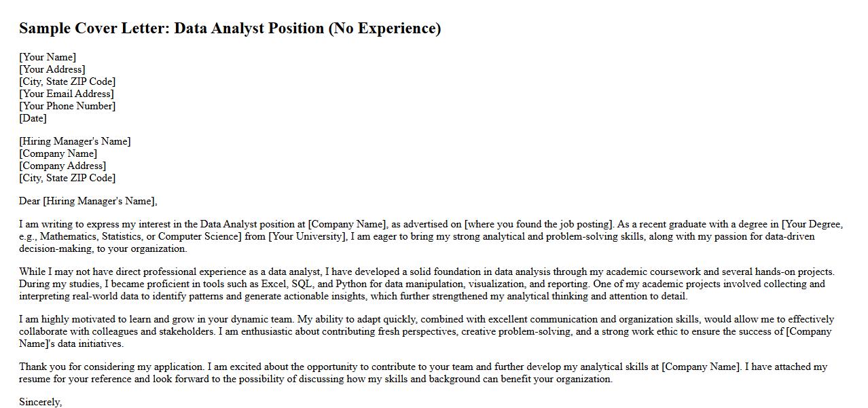The width and height of the screenshot is (868, 408).
Task: Click the Sample Cover Letter heading
Action: (230, 29)
